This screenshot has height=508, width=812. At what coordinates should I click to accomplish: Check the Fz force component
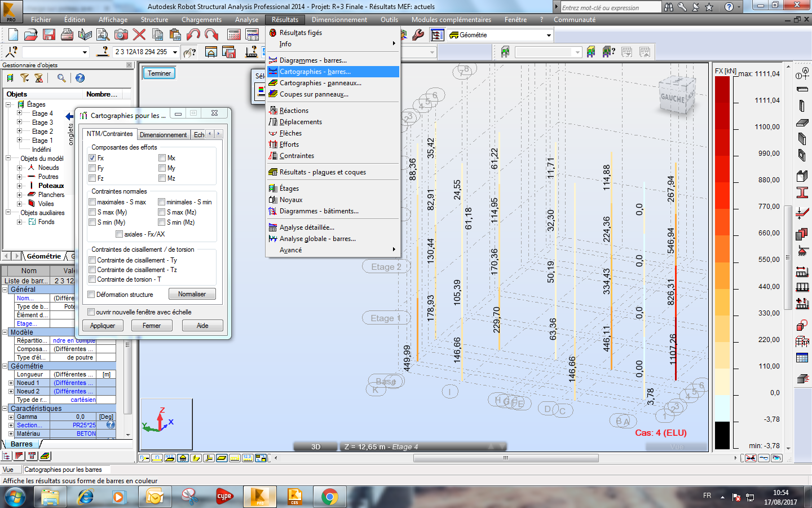(92, 178)
